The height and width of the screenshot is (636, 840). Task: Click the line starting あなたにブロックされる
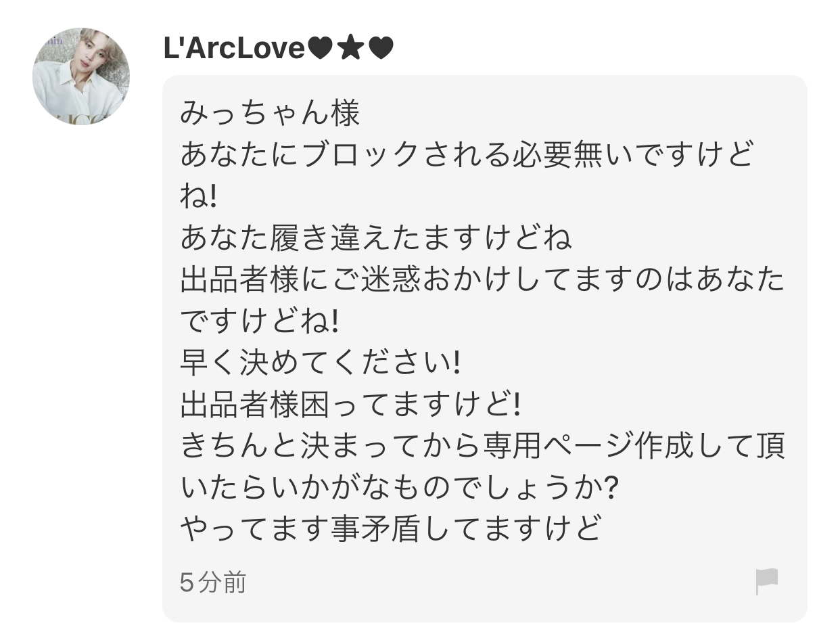tap(467, 155)
